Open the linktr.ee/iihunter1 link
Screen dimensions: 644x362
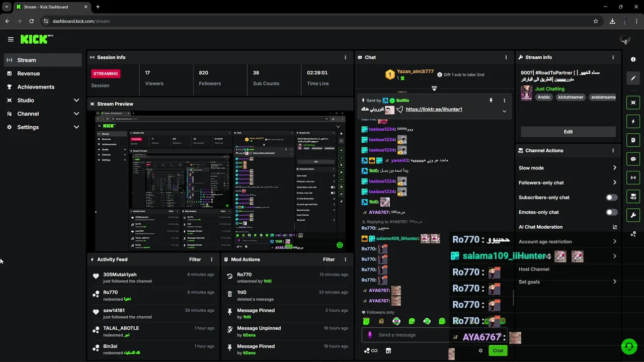click(x=434, y=109)
